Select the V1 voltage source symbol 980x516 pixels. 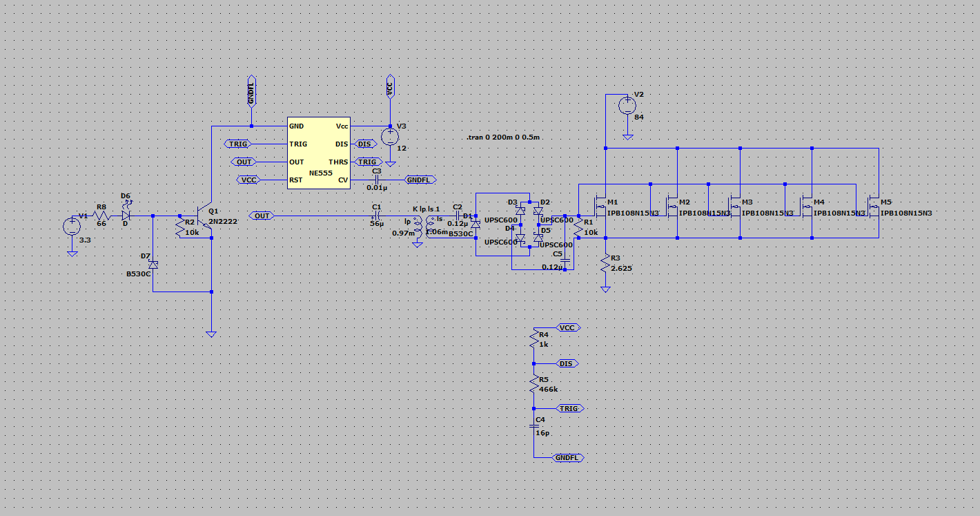(72, 226)
